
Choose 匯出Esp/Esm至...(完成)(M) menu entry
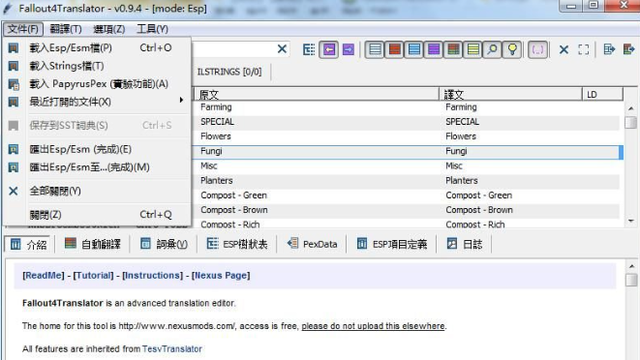(97, 167)
